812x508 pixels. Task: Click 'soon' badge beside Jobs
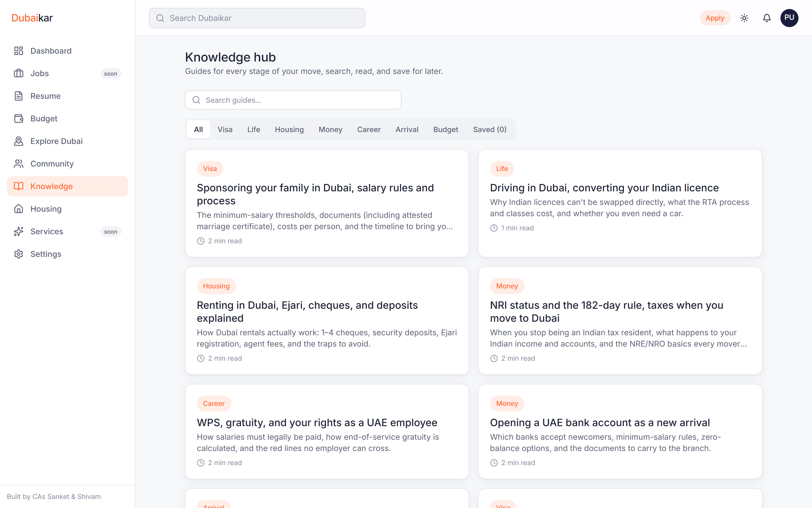click(x=111, y=74)
